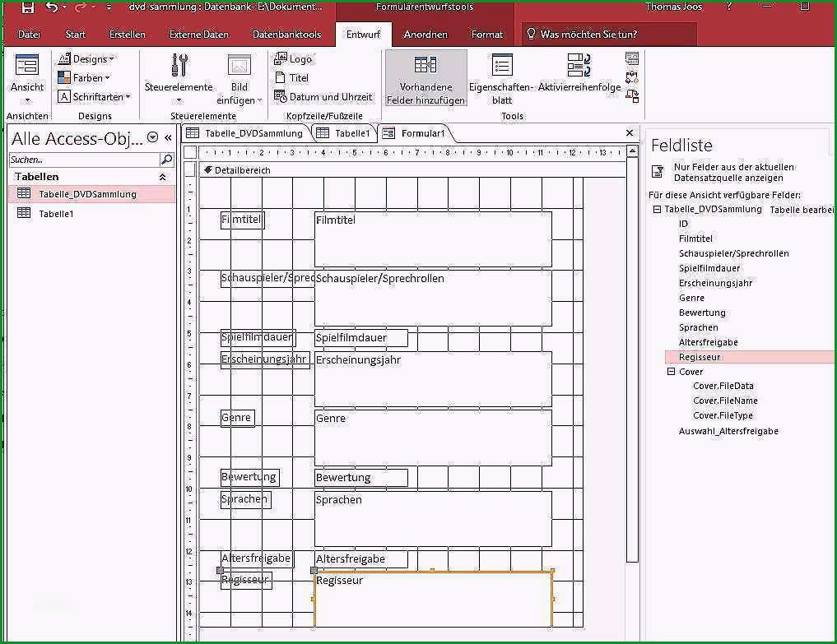The height and width of the screenshot is (644, 837).
Task: Click the Tabelle bearbeiten link
Action: 802,210
